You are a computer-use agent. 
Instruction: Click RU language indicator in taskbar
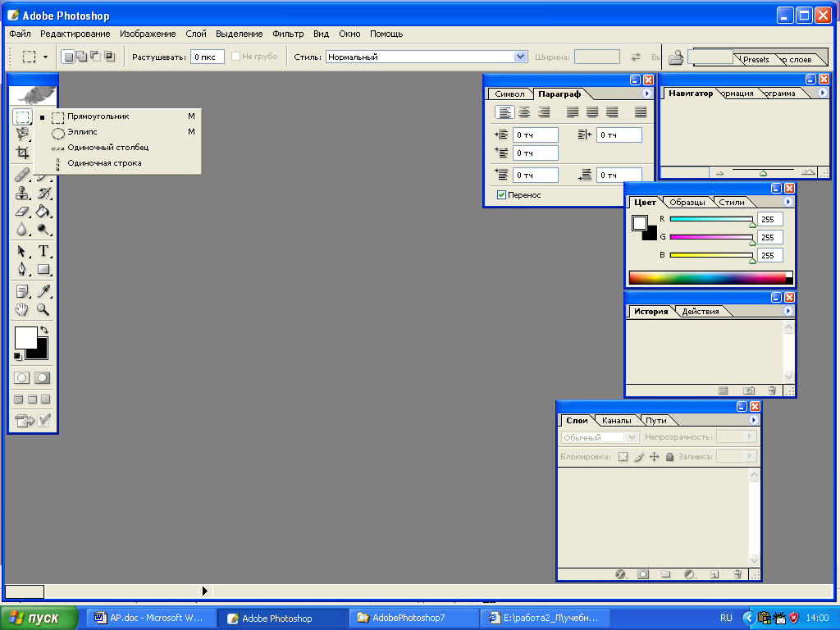[726, 618]
